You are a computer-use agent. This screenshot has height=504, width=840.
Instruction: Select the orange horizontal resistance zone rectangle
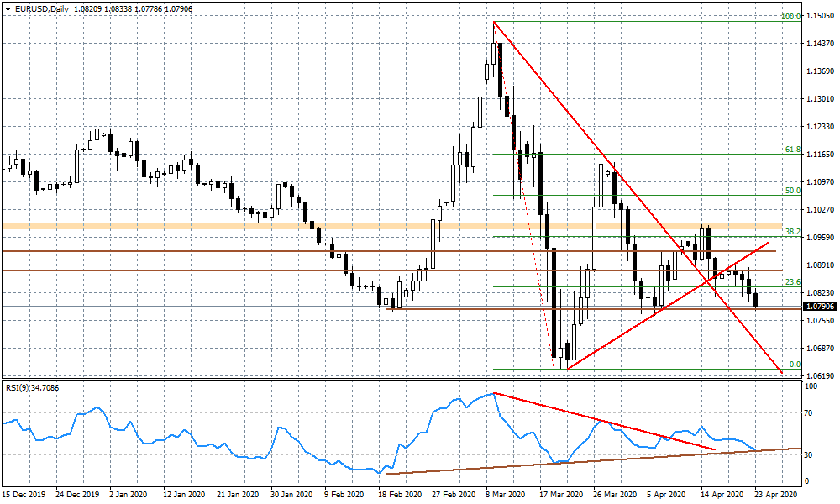(x=391, y=227)
